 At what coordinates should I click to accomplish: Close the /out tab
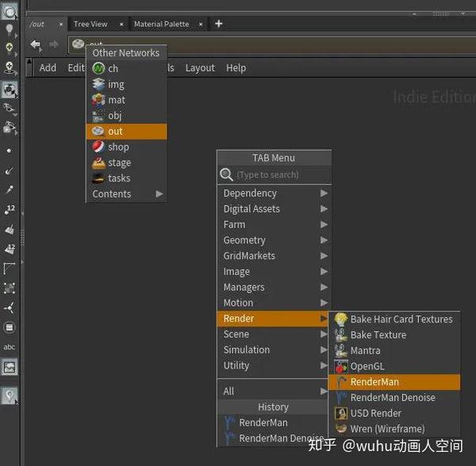click(x=61, y=25)
